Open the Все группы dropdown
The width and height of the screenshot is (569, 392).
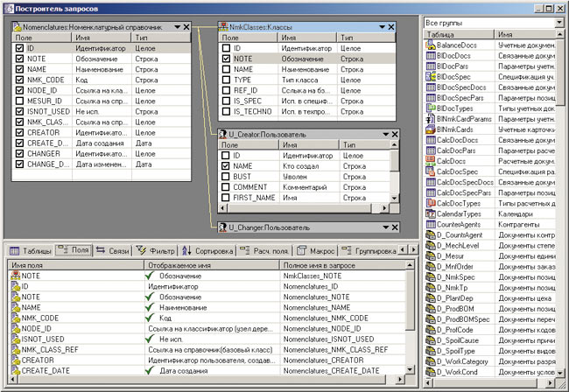[558, 20]
